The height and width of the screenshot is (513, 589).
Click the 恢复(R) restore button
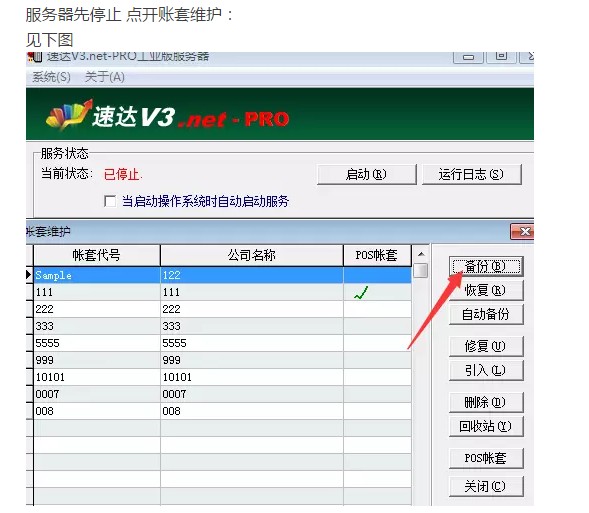486,290
